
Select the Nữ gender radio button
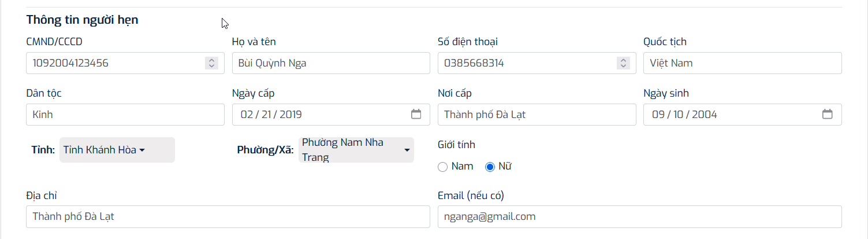point(490,167)
